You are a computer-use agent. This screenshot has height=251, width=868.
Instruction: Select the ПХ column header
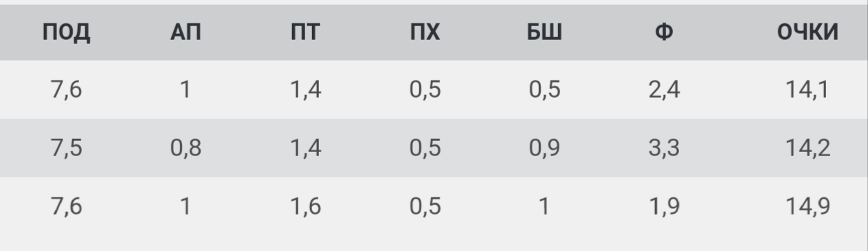[x=425, y=32]
